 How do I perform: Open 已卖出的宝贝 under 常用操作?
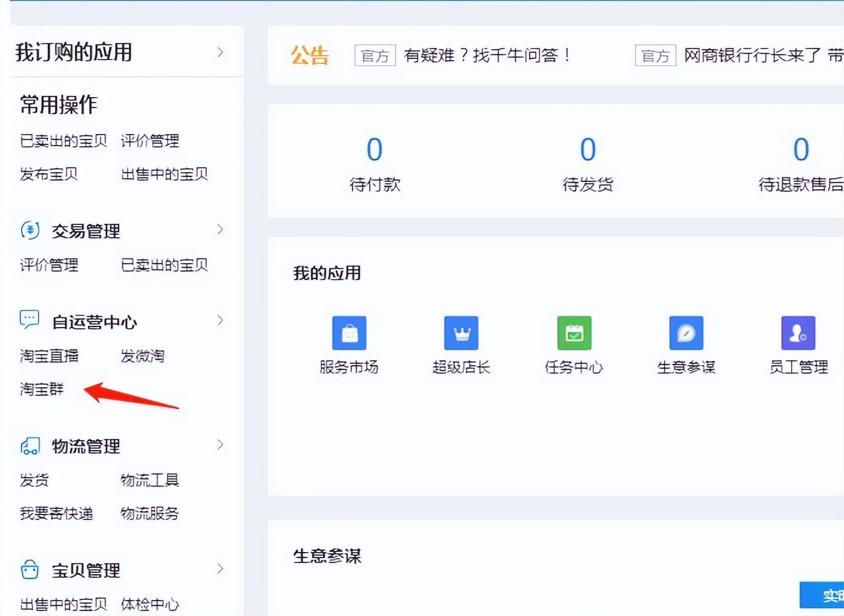click(63, 141)
